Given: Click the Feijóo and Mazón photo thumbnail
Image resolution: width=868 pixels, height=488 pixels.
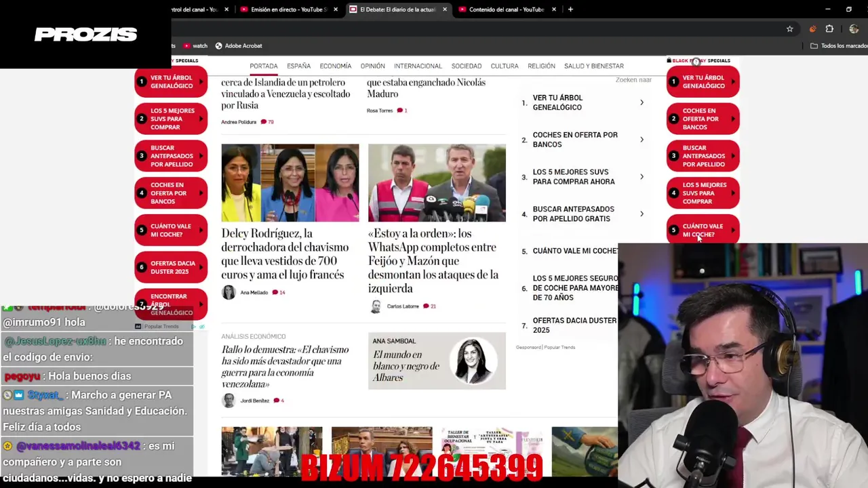Looking at the screenshot, I should 437,183.
